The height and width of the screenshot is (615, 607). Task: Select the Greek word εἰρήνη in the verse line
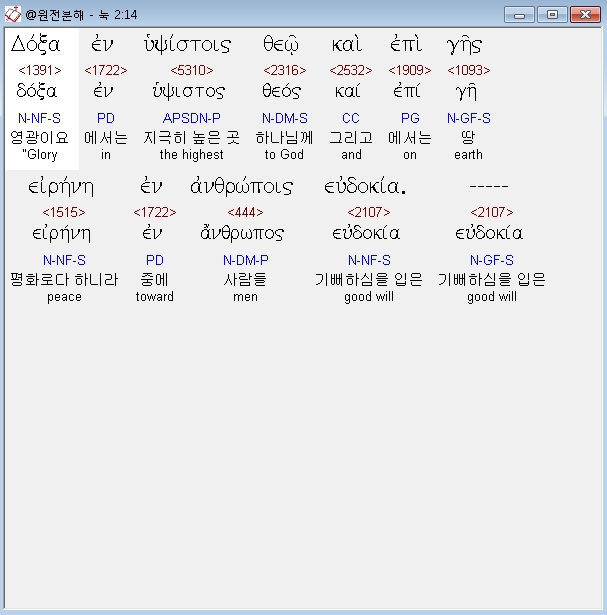point(61,187)
